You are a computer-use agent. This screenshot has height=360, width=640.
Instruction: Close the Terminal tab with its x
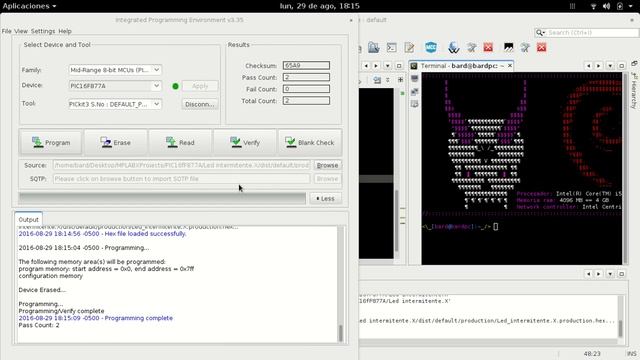510,66
